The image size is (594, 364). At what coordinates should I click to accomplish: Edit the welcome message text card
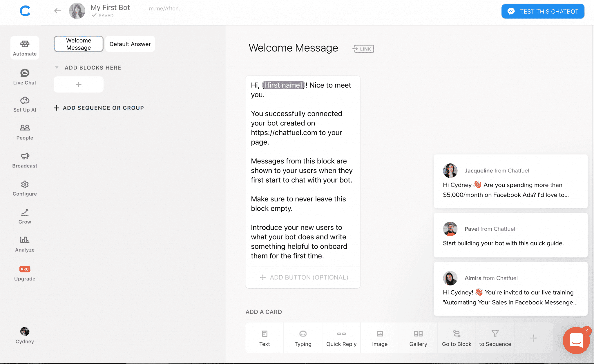[303, 171]
